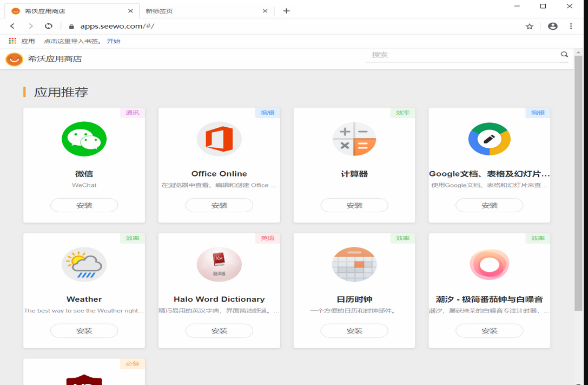Open the browser three-dot menu

click(x=571, y=27)
